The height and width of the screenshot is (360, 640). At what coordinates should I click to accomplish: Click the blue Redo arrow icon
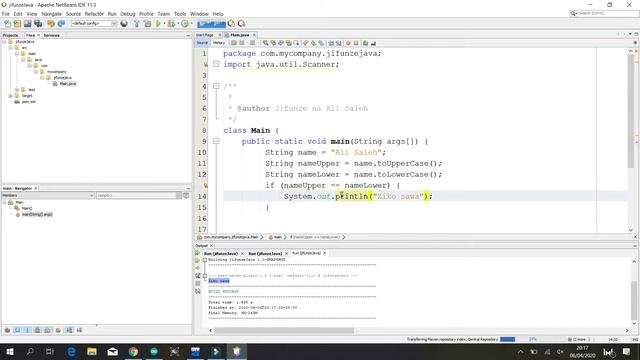[x=61, y=24]
